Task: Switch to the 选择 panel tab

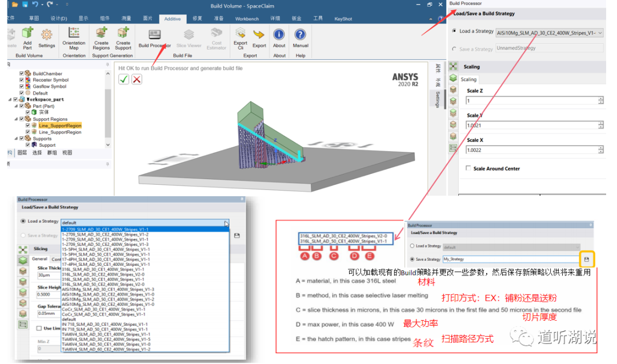Action: point(37,152)
